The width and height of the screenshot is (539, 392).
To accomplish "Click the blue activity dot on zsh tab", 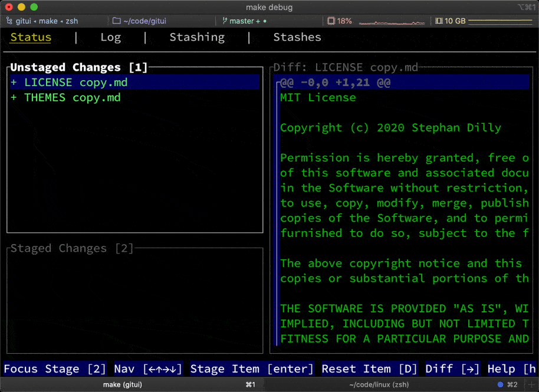I will coord(501,384).
